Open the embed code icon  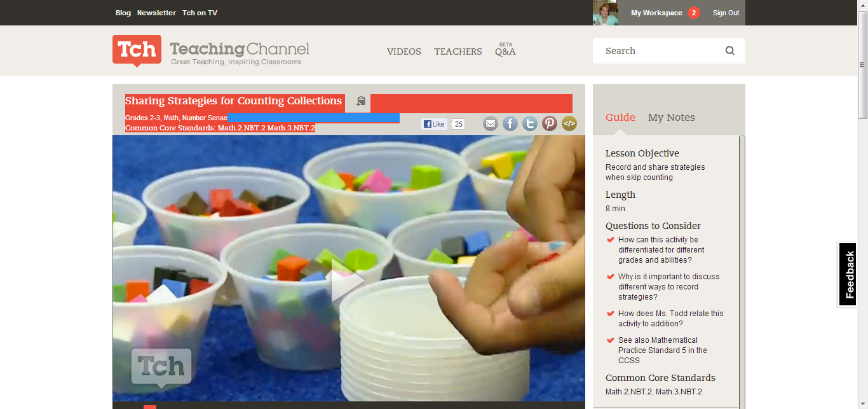coord(569,123)
